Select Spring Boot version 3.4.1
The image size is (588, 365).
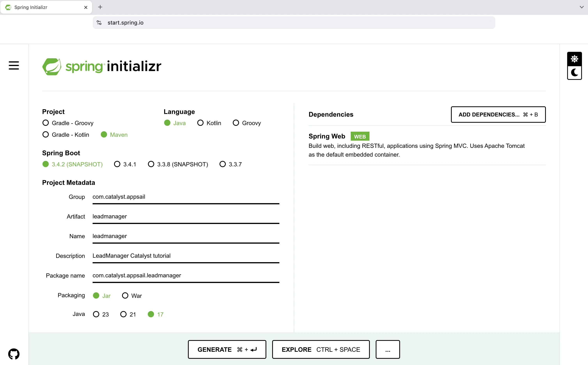[x=117, y=164]
